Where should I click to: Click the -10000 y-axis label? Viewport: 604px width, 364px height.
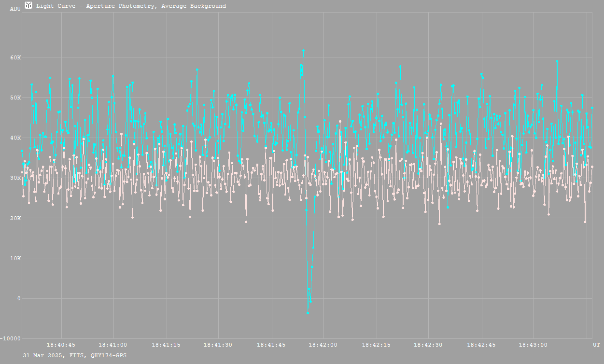[11, 338]
